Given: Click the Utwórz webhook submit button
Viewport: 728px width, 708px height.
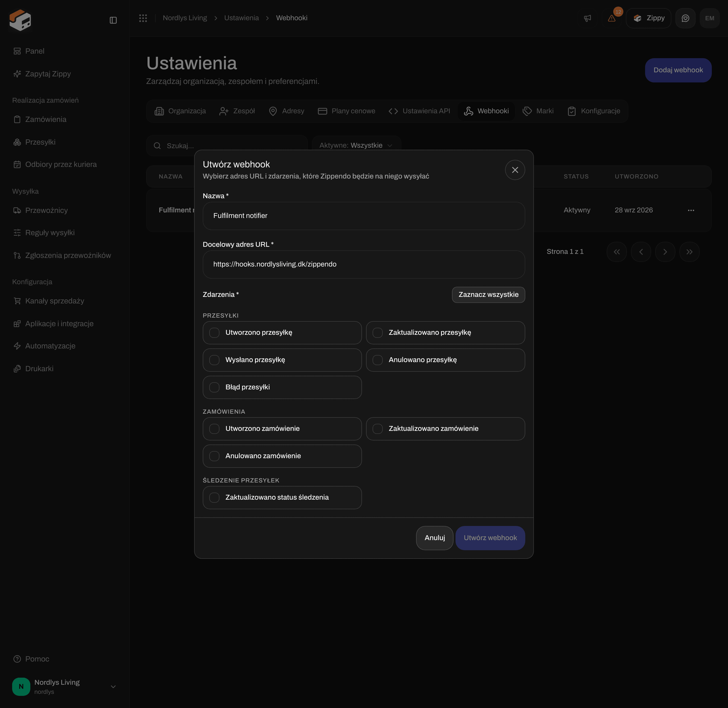Looking at the screenshot, I should click(490, 538).
